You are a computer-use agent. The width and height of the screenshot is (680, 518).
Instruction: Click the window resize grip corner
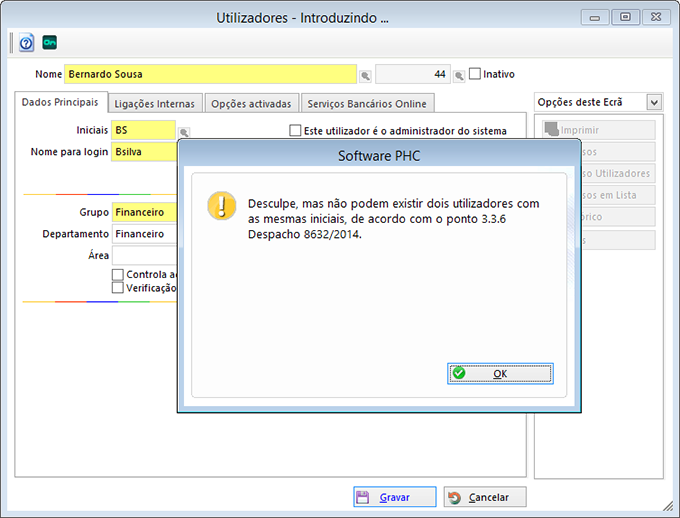668,505
